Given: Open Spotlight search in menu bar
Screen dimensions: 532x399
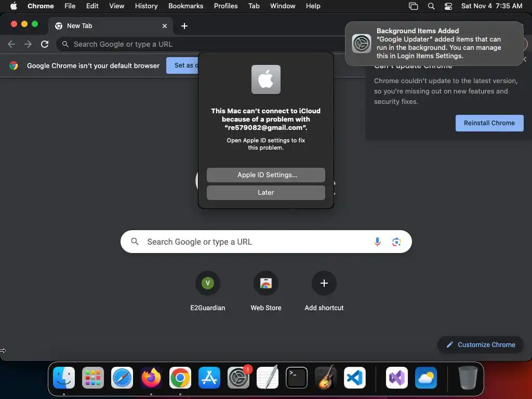Looking at the screenshot, I should coord(431,6).
